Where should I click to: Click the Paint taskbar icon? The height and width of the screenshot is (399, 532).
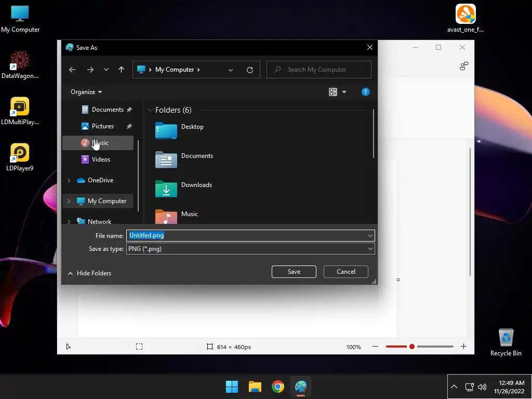[301, 387]
